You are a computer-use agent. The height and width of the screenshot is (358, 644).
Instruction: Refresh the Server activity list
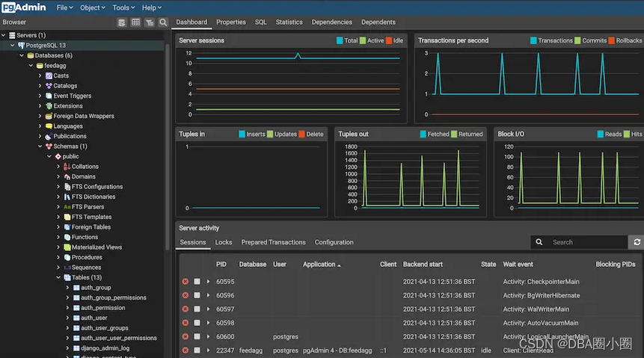[x=637, y=242]
